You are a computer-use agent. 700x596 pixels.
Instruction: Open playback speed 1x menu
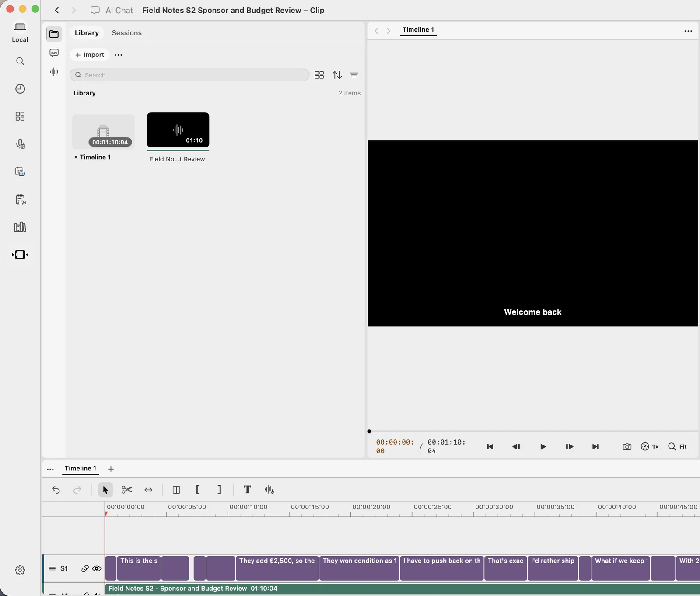click(x=650, y=447)
